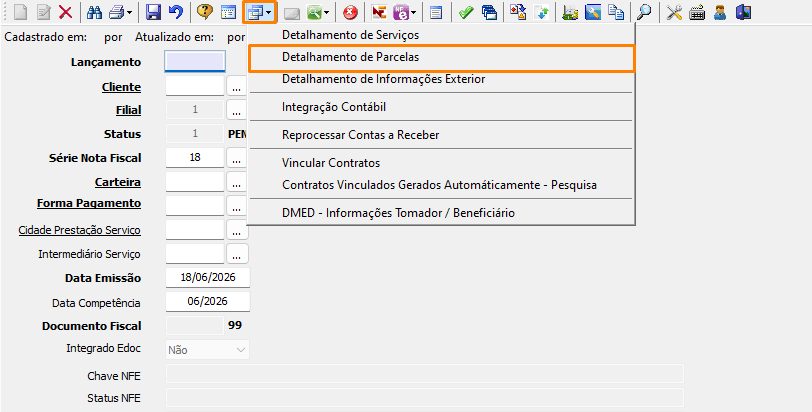
Task: Click the form window list icon
Action: [x=228, y=12]
